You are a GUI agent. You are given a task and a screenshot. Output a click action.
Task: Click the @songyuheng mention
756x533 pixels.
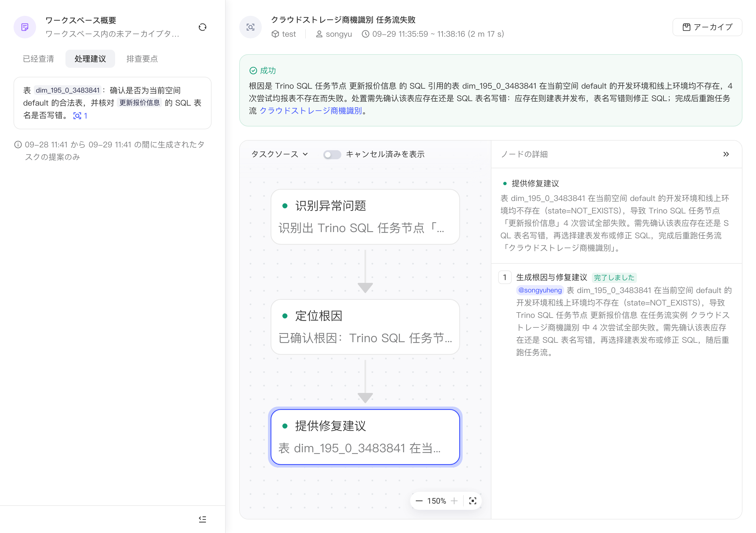540,290
